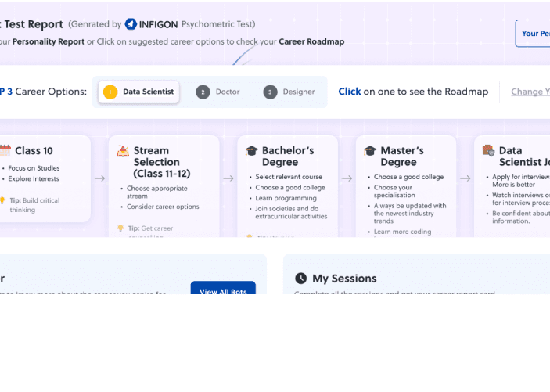Click the lightbulb icon beside Build critical thinking
This screenshot has height=392, width=550.
click(x=2, y=200)
